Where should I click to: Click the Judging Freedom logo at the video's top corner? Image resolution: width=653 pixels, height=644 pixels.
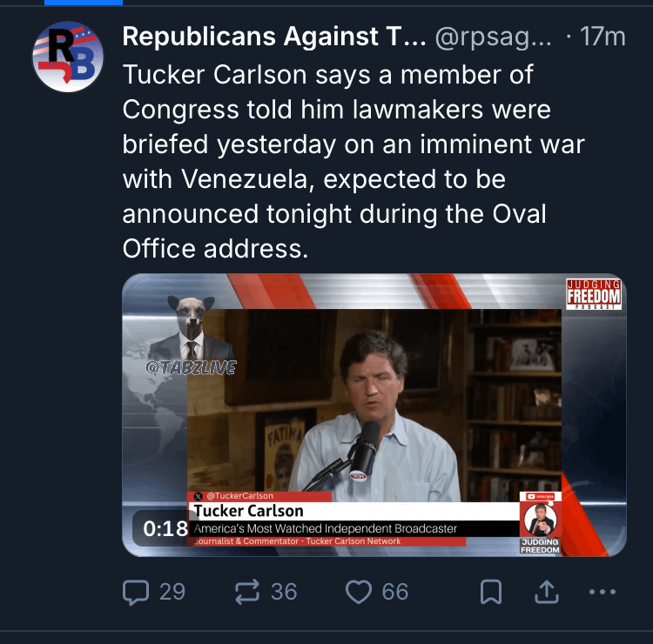pos(594,295)
